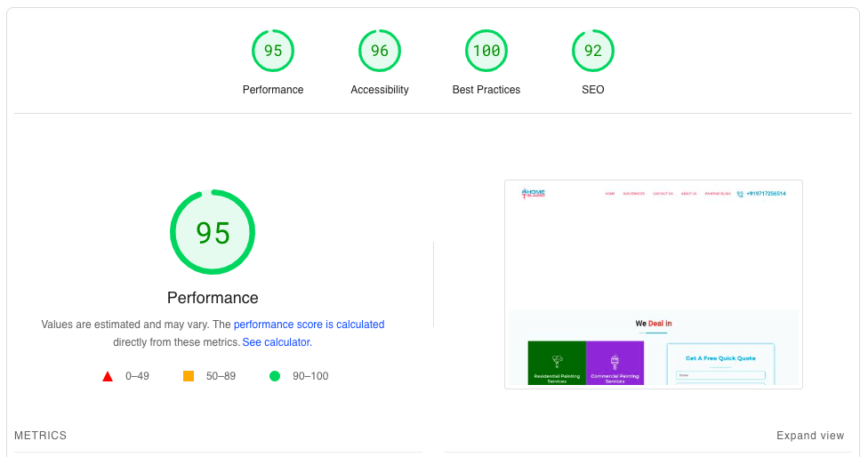Click the red triangle 0–49 legend icon

coord(108,376)
